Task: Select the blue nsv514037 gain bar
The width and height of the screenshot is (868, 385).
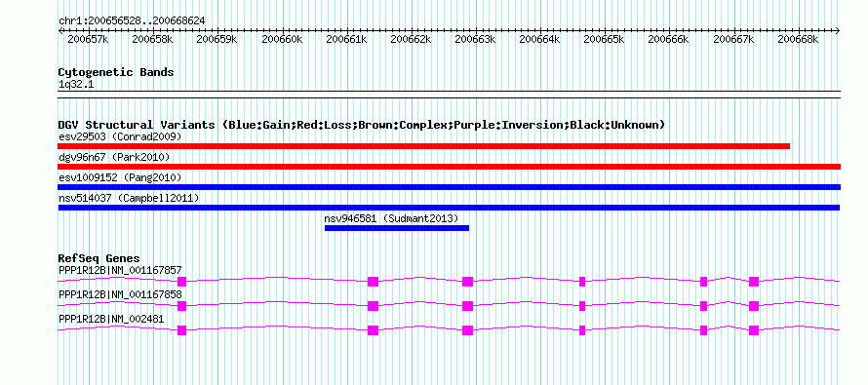Action: pyautogui.click(x=449, y=208)
